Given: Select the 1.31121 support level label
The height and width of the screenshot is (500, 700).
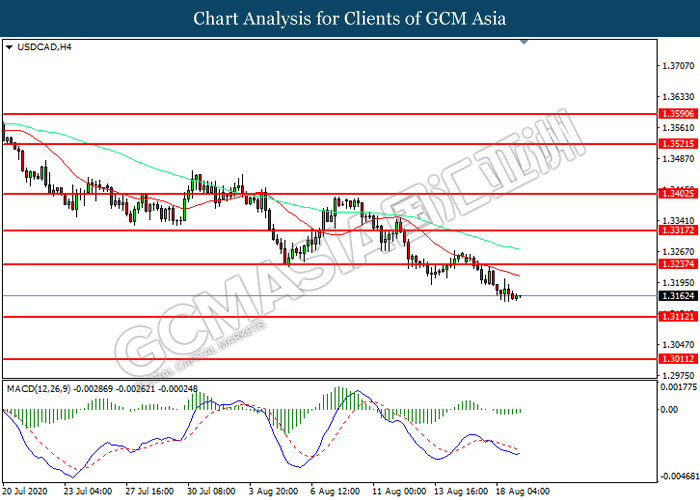Looking at the screenshot, I should click(x=678, y=317).
